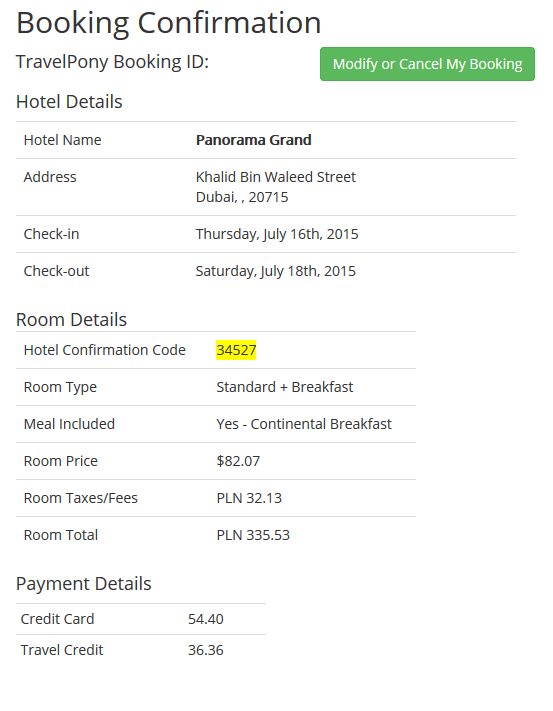553x711 pixels.
Task: Click the check-in date Thursday, July 16th
Action: (277, 234)
